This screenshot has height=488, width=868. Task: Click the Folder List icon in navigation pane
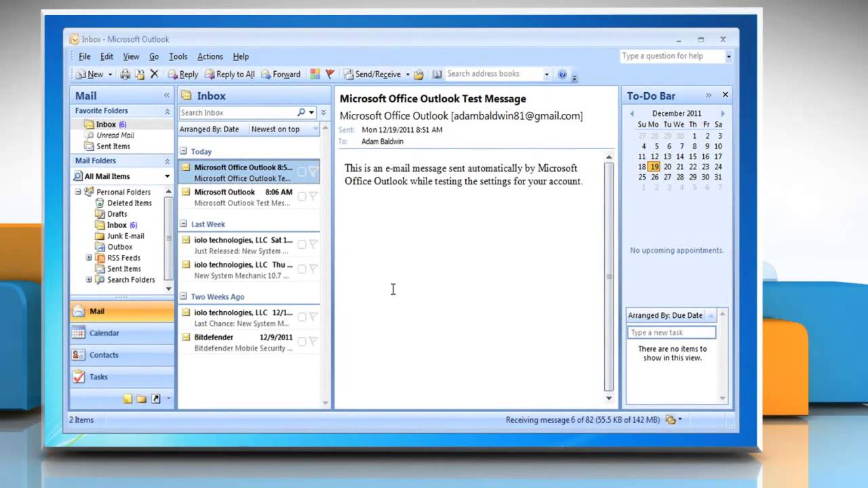pos(141,399)
